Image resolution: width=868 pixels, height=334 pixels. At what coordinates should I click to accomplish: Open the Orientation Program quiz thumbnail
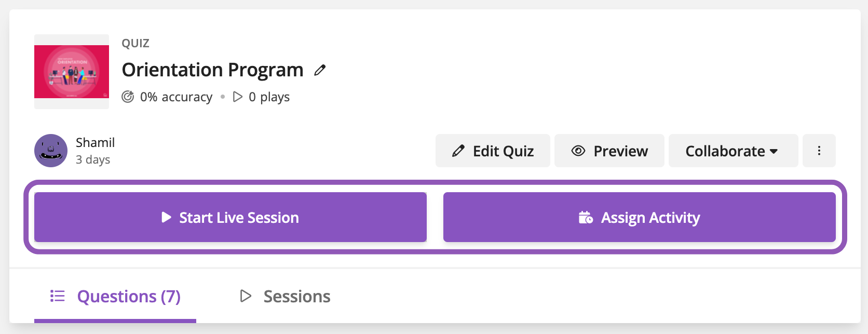pos(72,72)
